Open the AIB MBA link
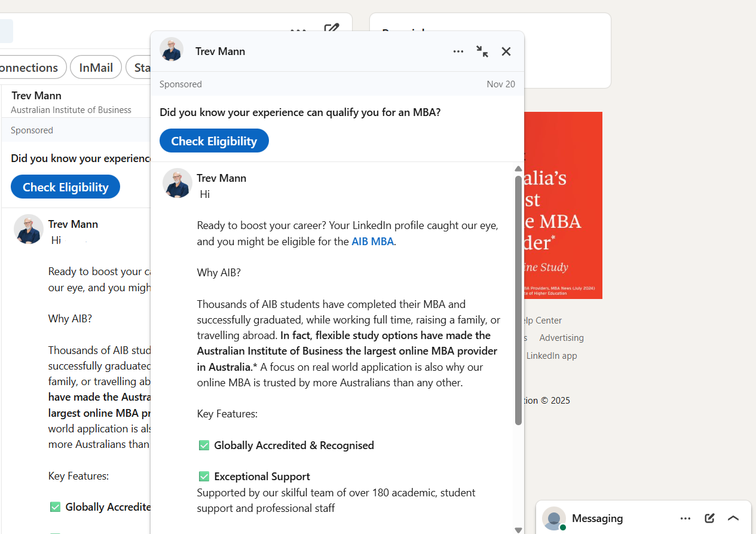Image resolution: width=756 pixels, height=534 pixels. pos(372,241)
